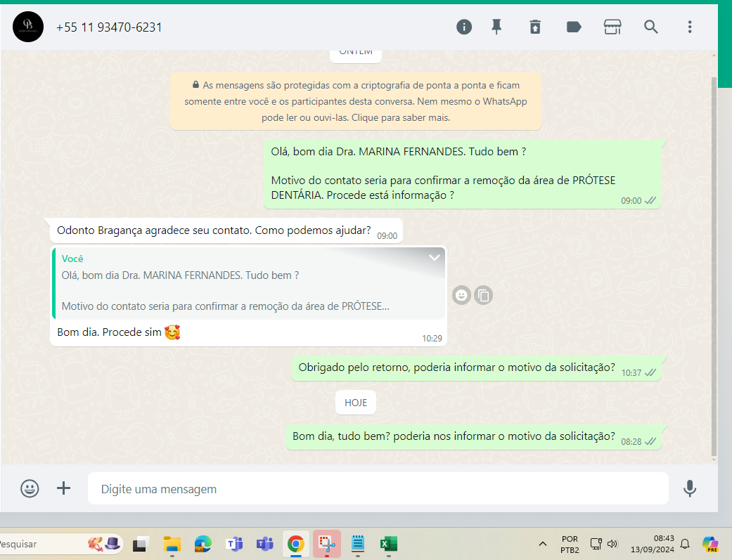Screen dimensions: 732x560
Task: Record a voice message with microphone
Action: 690,488
